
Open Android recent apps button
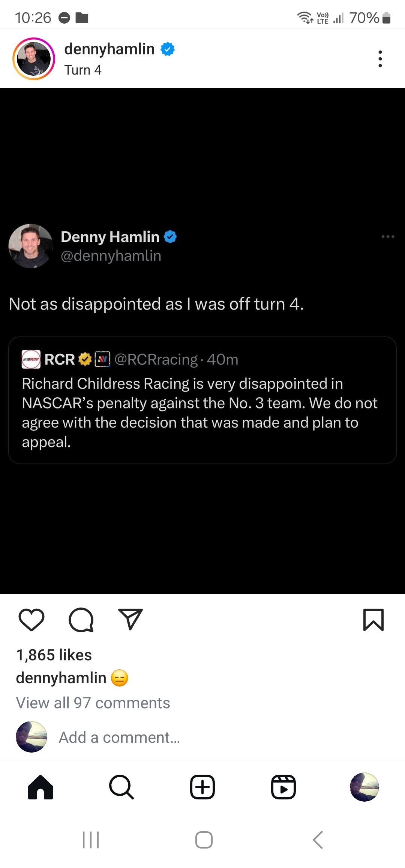[91, 840]
